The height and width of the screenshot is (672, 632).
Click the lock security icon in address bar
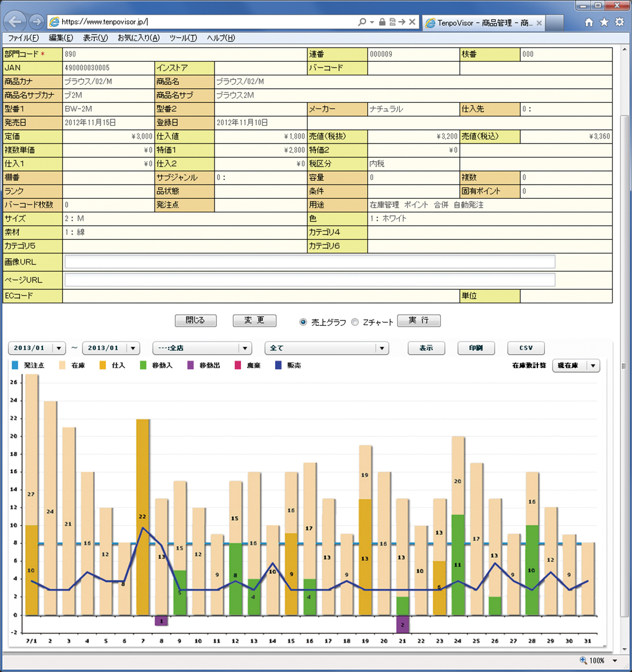pos(382,22)
